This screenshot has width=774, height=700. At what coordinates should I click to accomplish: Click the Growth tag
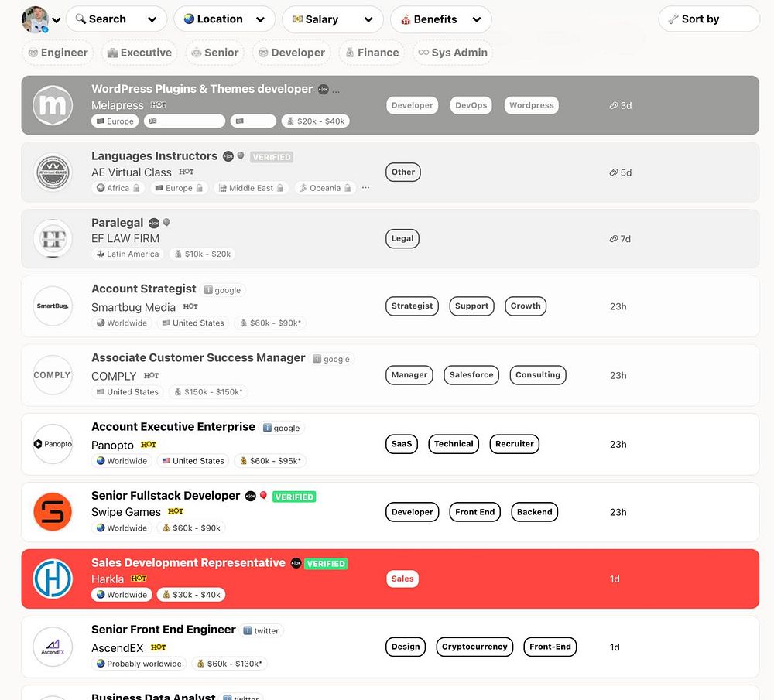point(526,306)
